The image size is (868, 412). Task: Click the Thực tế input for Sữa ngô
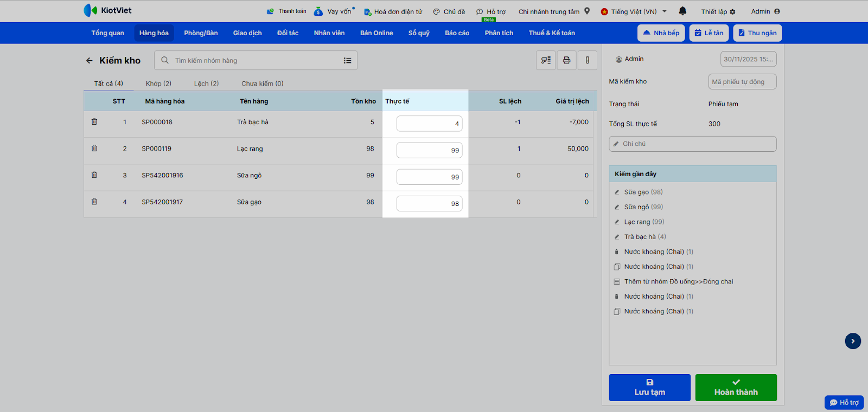(429, 177)
